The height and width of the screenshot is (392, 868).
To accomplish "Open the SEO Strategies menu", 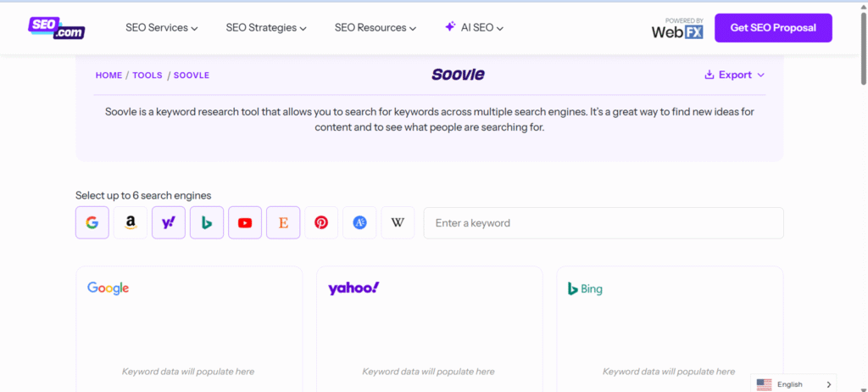I will [265, 28].
